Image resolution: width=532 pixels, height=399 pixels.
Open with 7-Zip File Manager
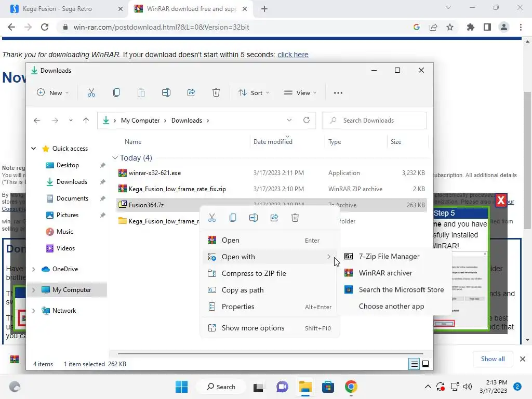point(395,257)
